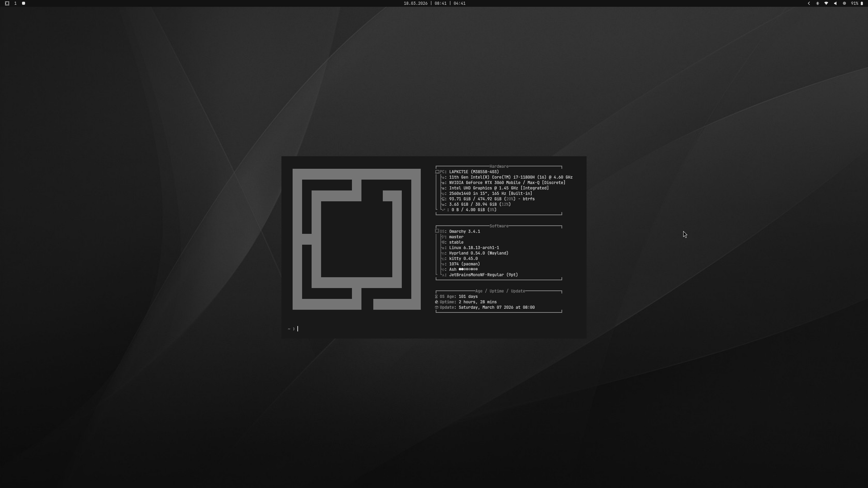Click the 08:41 time in the top bar
Image resolution: width=868 pixels, height=488 pixels.
click(x=440, y=3)
